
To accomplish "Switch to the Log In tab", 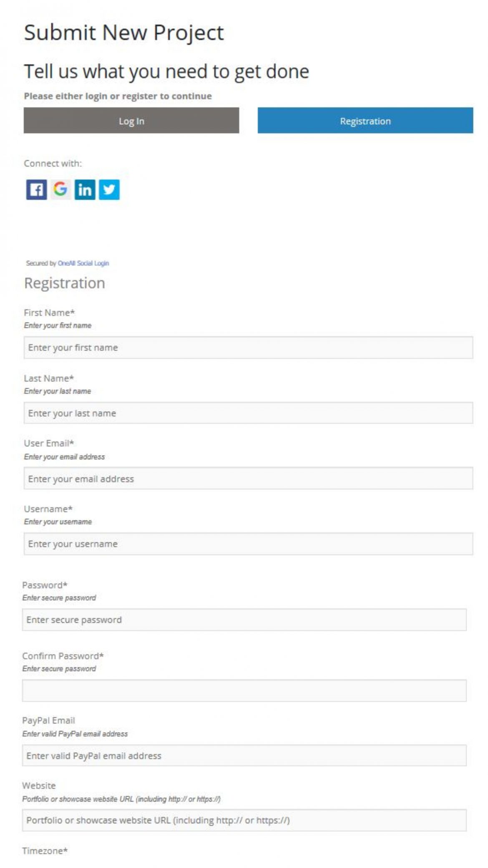I will (131, 121).
